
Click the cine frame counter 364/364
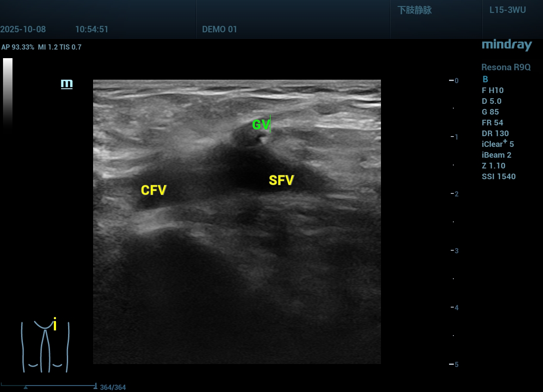pos(113,387)
